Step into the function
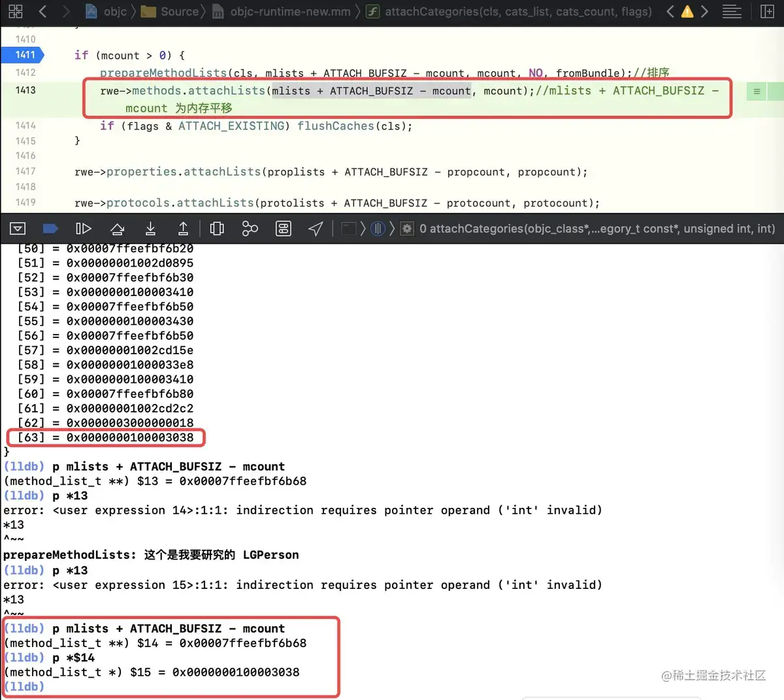Viewport: 784px width, 700px height. pos(150,229)
